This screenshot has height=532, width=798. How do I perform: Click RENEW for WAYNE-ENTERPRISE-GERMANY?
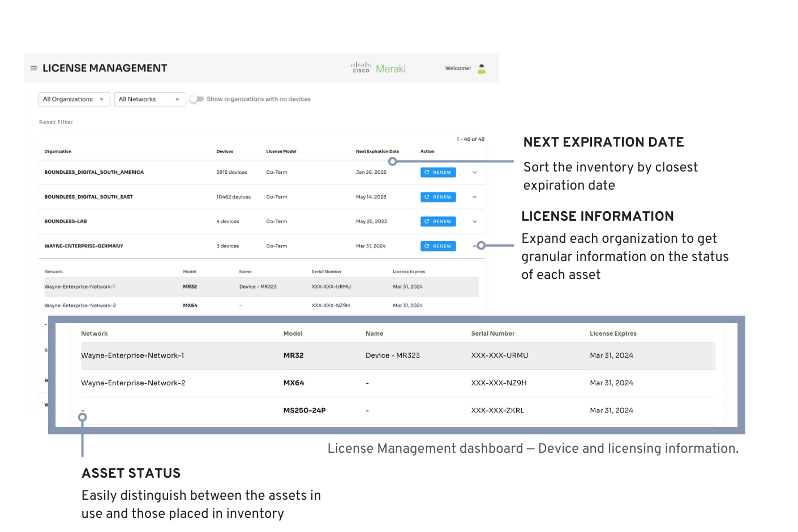click(x=437, y=246)
